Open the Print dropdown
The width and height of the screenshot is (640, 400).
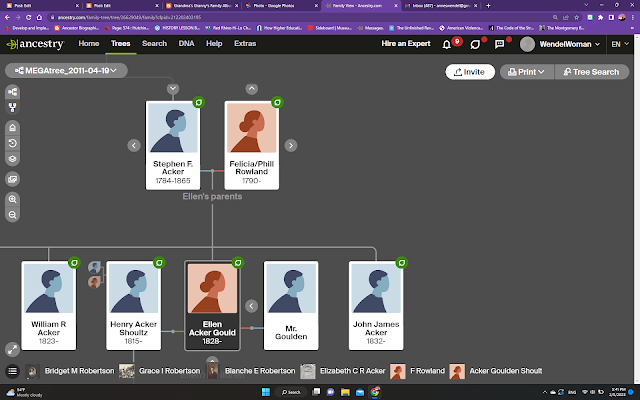[527, 72]
